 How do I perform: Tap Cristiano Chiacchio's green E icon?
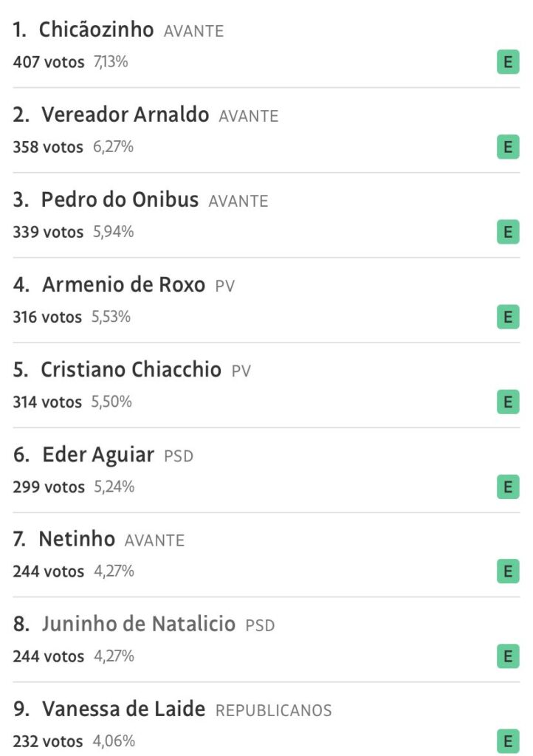pos(507,402)
